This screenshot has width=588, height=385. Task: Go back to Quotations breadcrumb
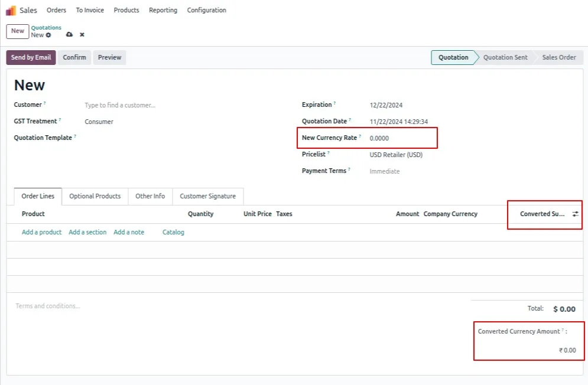[46, 27]
